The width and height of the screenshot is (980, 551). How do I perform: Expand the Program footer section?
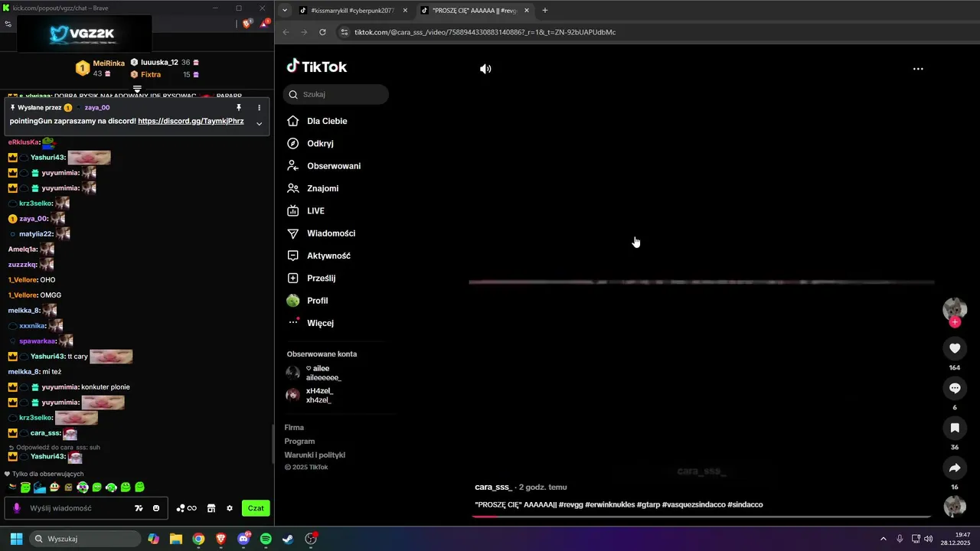pos(299,441)
